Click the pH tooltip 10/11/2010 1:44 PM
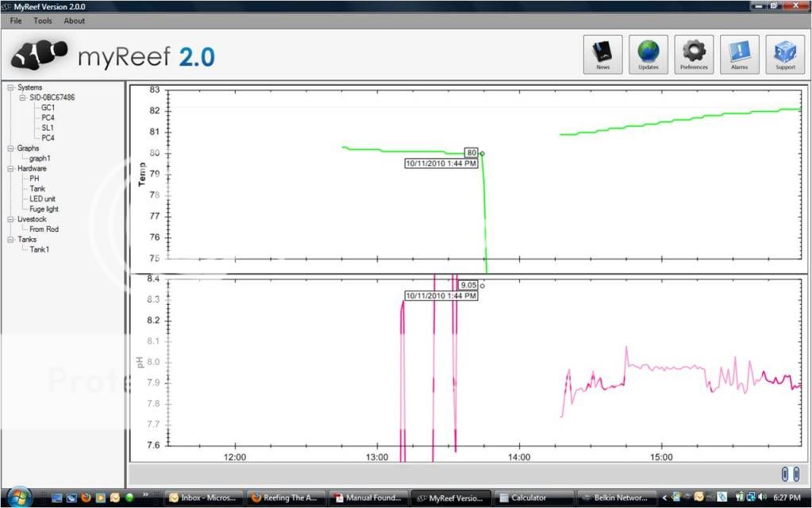 [x=441, y=296]
